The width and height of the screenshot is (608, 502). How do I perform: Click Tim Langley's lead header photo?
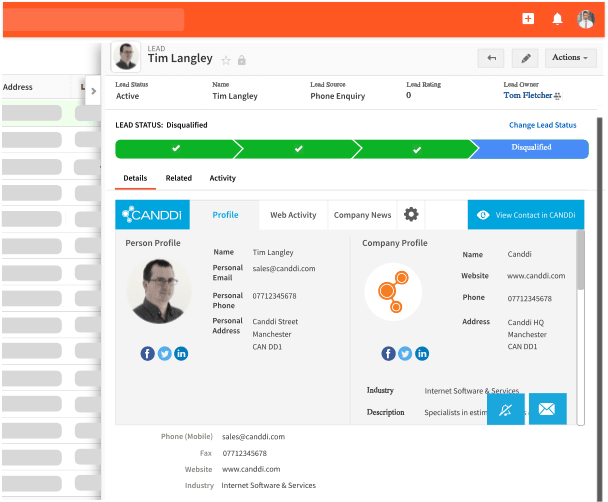pyautogui.click(x=126, y=57)
